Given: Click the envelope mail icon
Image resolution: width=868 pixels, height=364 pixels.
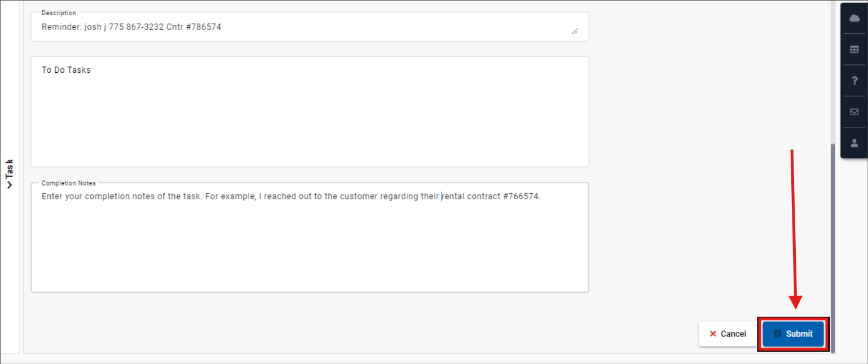Looking at the screenshot, I should [854, 112].
